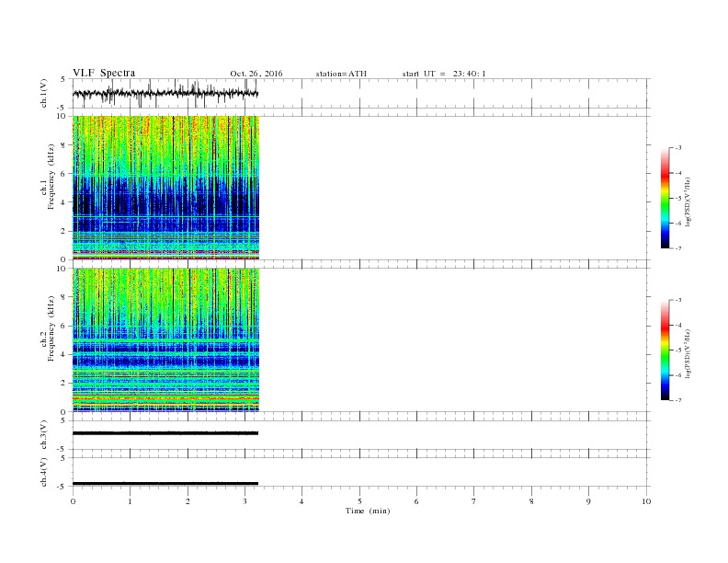Click time axis tick label "2"
The width and height of the screenshot is (728, 563).
(x=188, y=501)
